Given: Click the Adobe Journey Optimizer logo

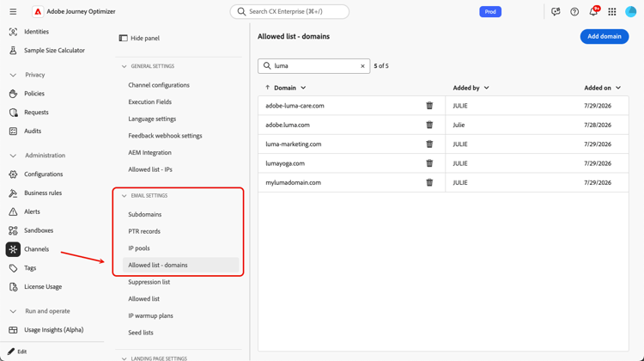Looking at the screenshot, I should coord(38,11).
